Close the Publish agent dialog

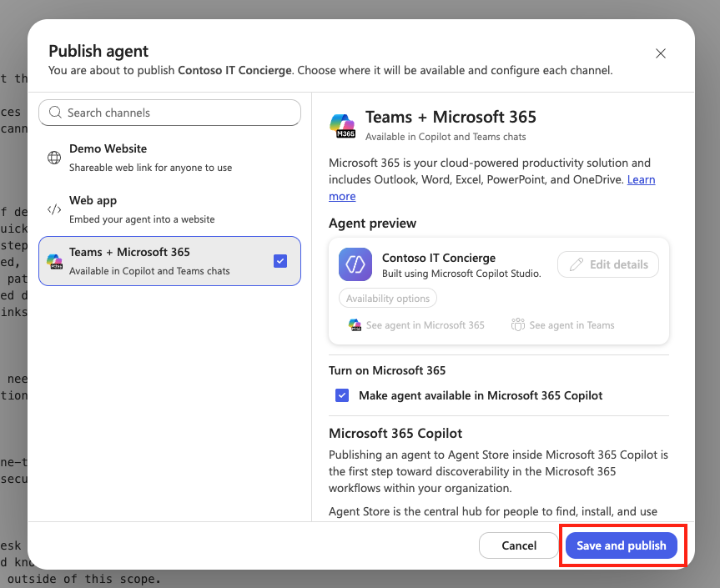[660, 53]
